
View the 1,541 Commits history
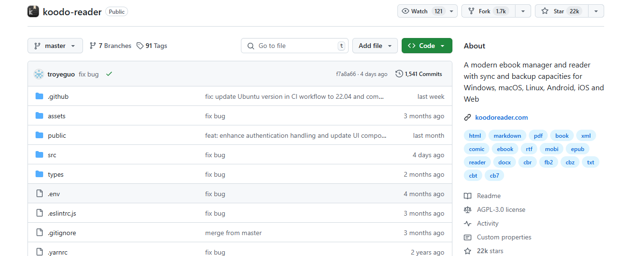(x=419, y=74)
